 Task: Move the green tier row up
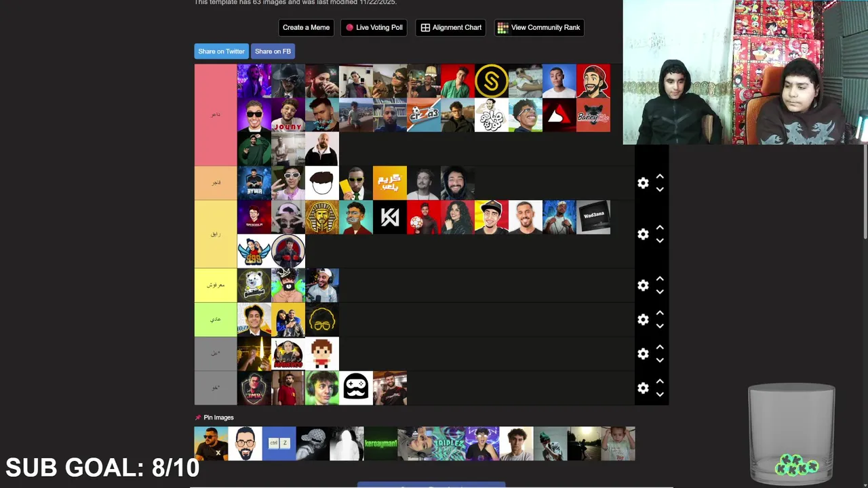[x=660, y=313]
